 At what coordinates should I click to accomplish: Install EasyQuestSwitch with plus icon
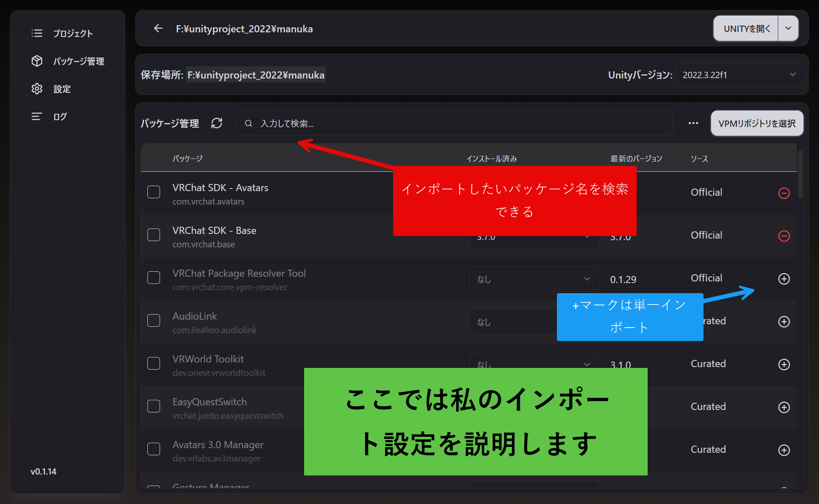[784, 407]
